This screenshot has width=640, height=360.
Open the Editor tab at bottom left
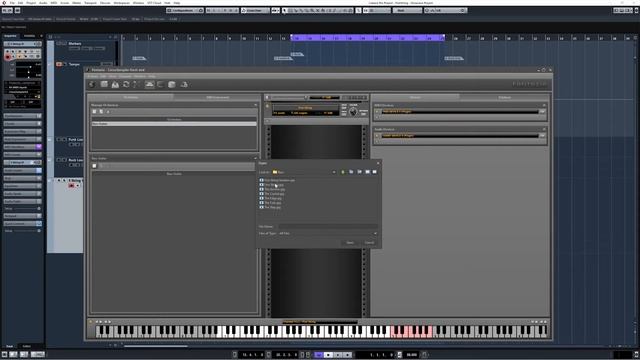click(27, 346)
